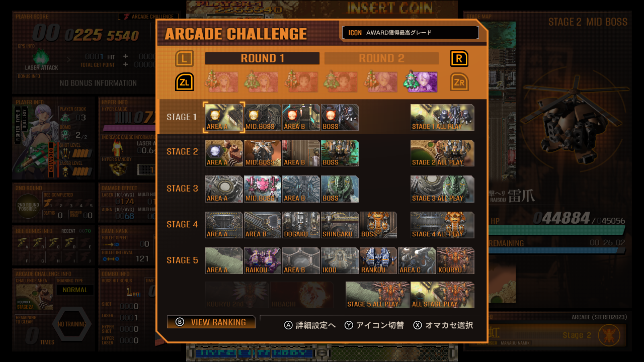Select Stage 5 RANKOU thumbnail

click(378, 260)
